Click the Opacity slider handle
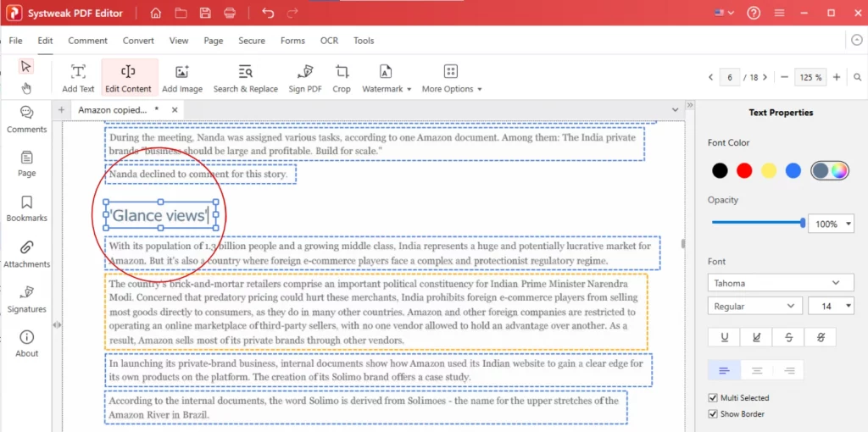Screen dimensions: 868x432 (x=803, y=223)
